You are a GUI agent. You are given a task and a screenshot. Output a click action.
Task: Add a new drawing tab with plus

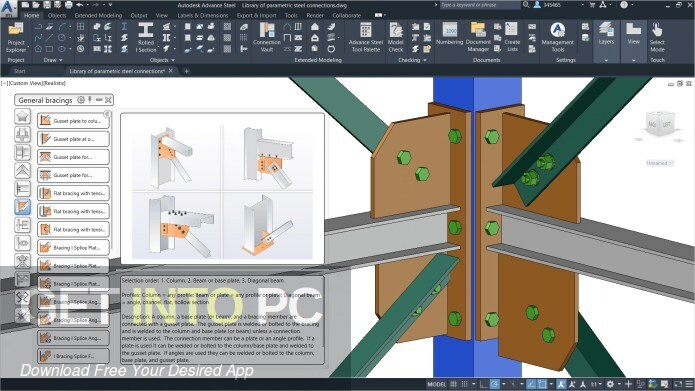(x=186, y=71)
